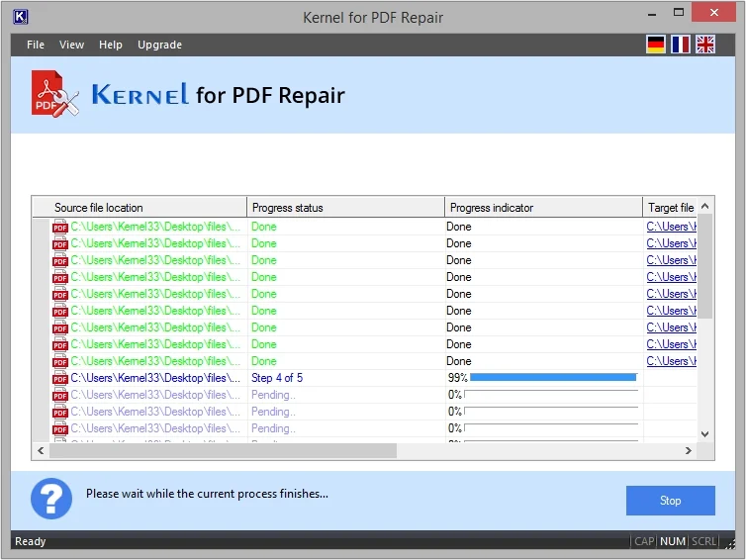Screen dimensions: 746x560
Task: Switch language via the UK flag icon
Action: pos(705,45)
